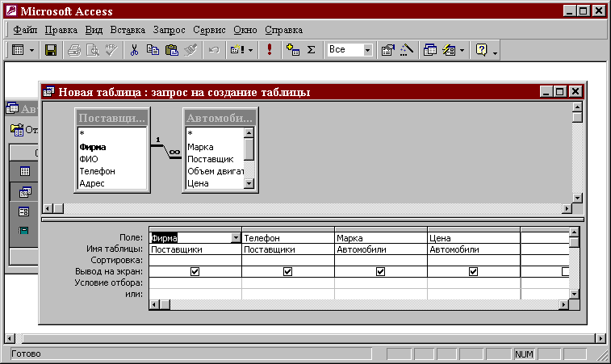Click the Office Assistant help icon
Viewport: 611px width, 364px height.
pos(482,50)
